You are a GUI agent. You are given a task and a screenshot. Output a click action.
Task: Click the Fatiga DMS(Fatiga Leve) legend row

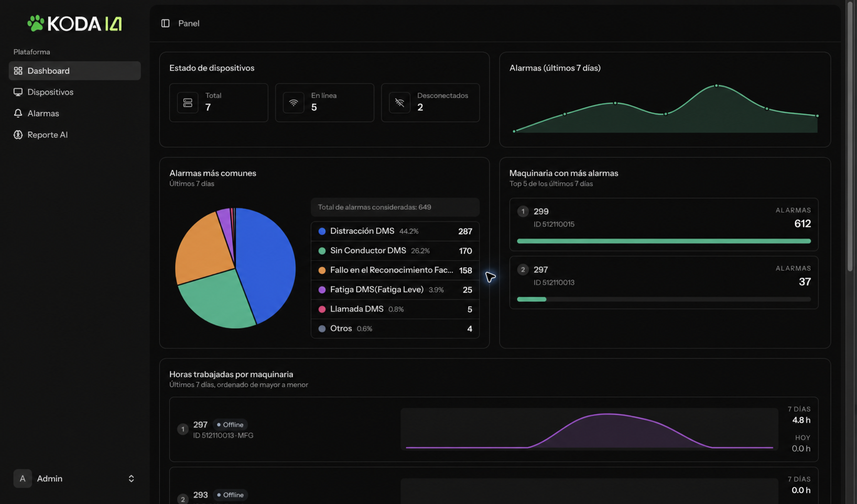tap(395, 290)
